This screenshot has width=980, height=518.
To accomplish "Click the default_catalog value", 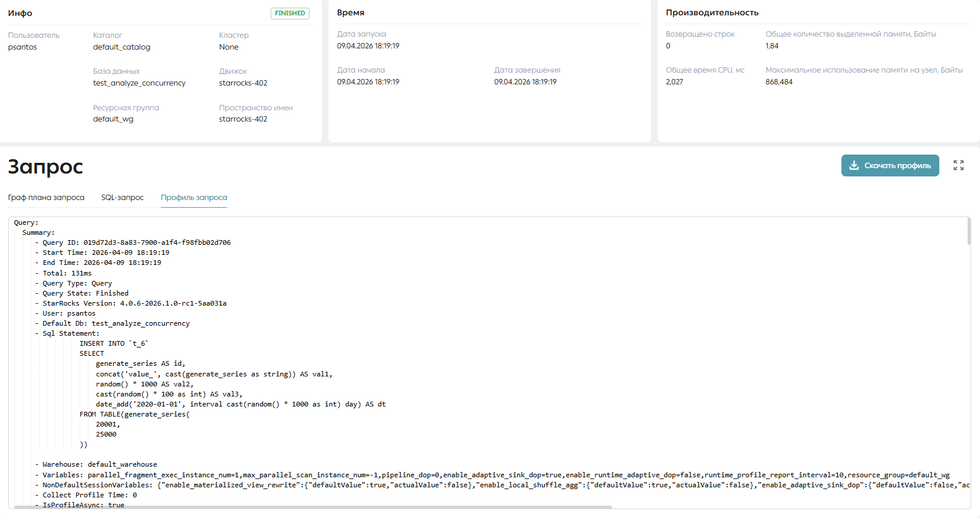I will pos(121,47).
